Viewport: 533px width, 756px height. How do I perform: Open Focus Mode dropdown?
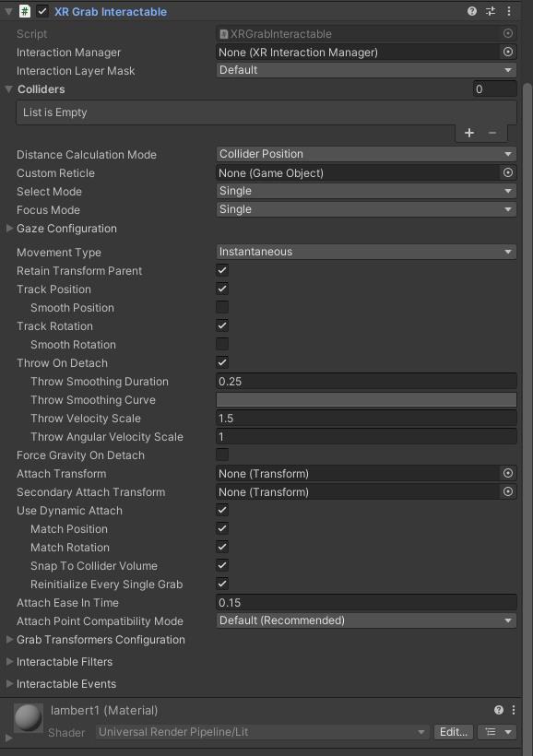[x=366, y=209]
